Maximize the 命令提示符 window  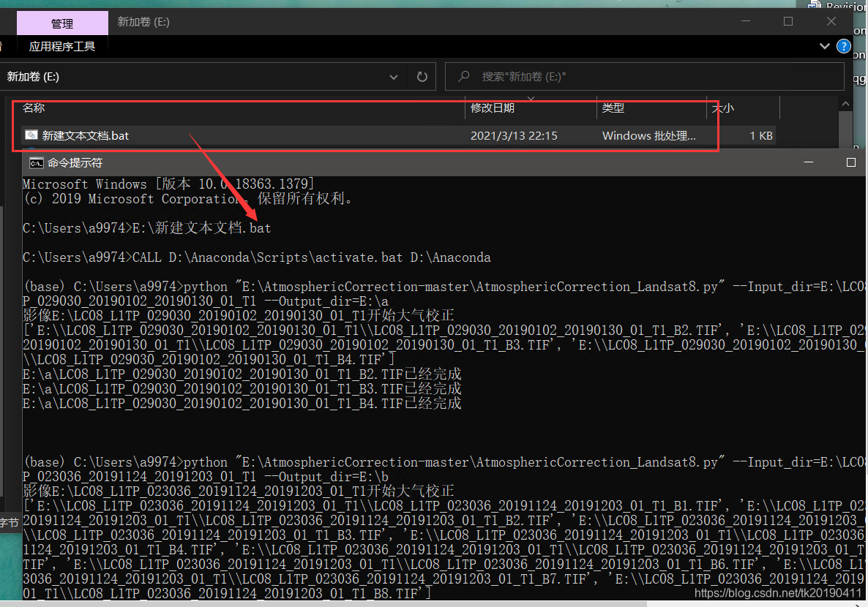(x=851, y=162)
